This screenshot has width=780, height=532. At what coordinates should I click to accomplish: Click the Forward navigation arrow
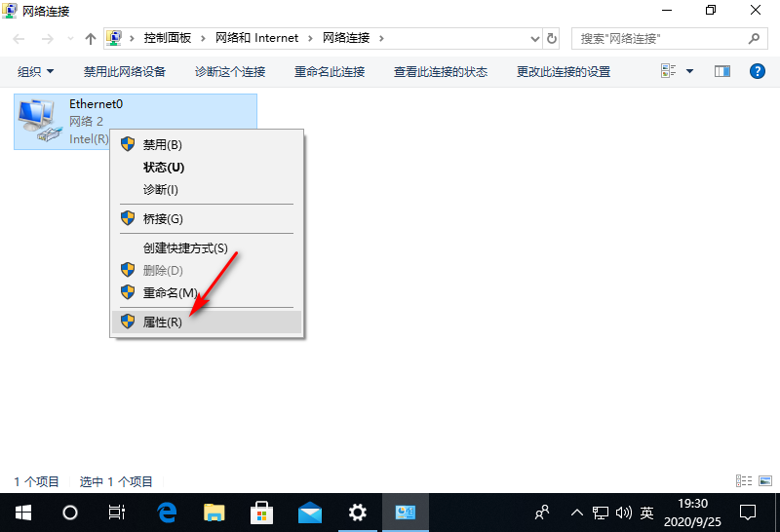coord(47,39)
